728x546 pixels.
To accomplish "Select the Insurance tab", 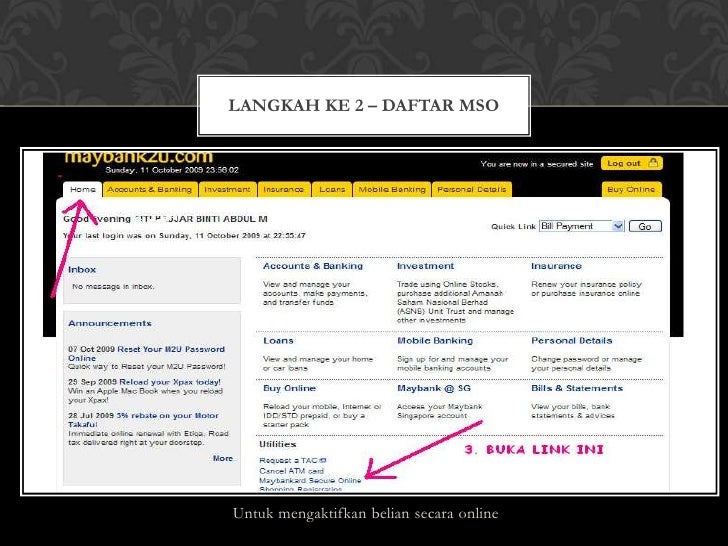I will [x=284, y=189].
